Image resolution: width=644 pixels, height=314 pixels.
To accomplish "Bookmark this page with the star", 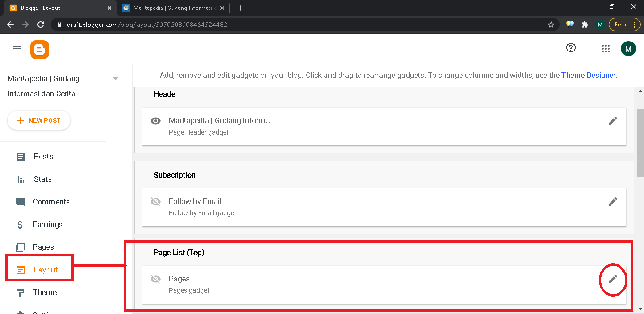I will coord(551,25).
